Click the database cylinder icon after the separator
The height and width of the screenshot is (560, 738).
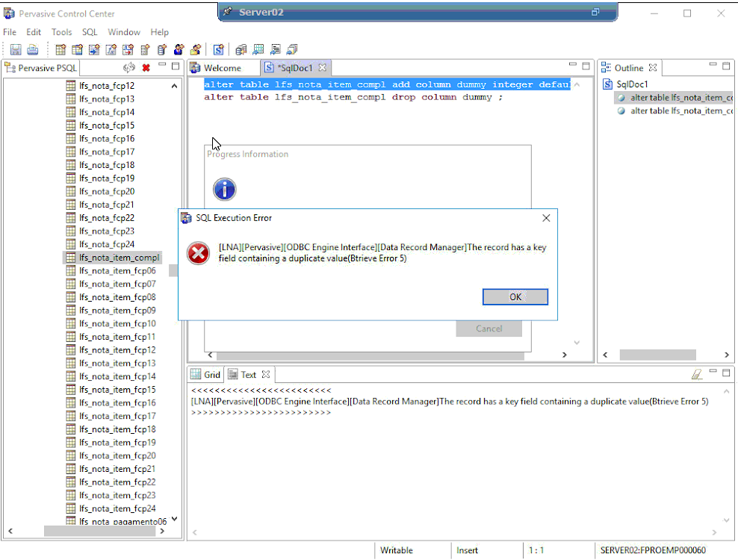click(x=241, y=49)
